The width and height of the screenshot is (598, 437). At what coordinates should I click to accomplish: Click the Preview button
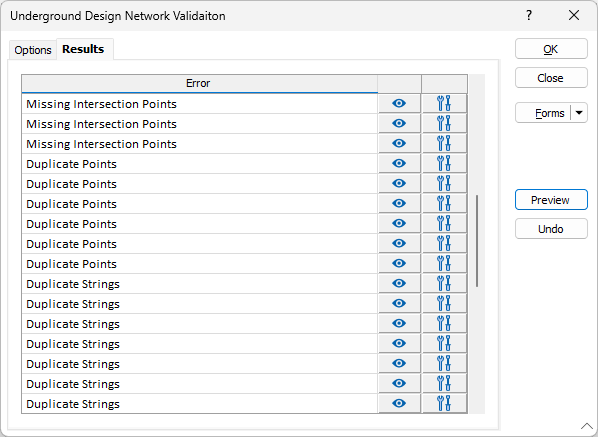[x=551, y=200]
